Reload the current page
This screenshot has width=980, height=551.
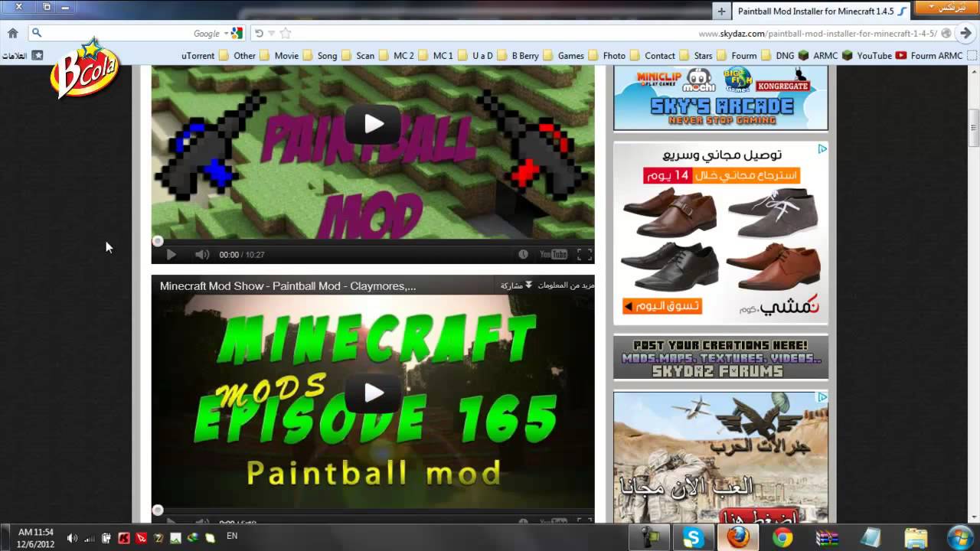click(x=259, y=33)
